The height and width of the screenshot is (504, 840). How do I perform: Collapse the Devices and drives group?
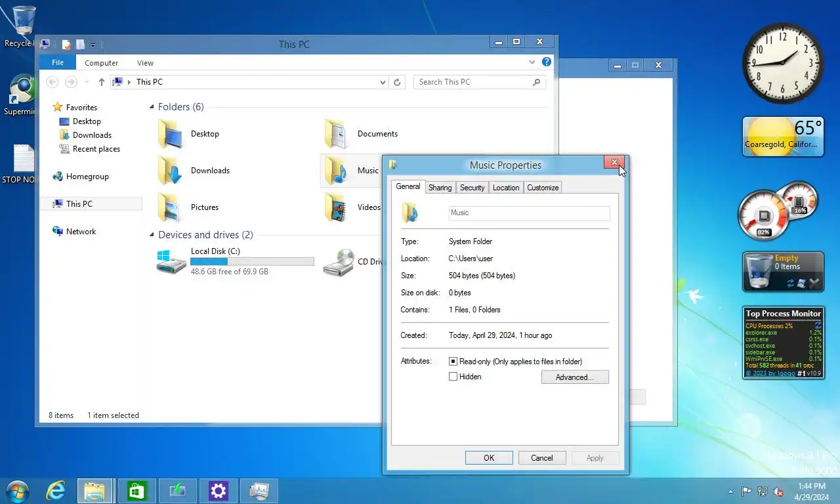152,235
